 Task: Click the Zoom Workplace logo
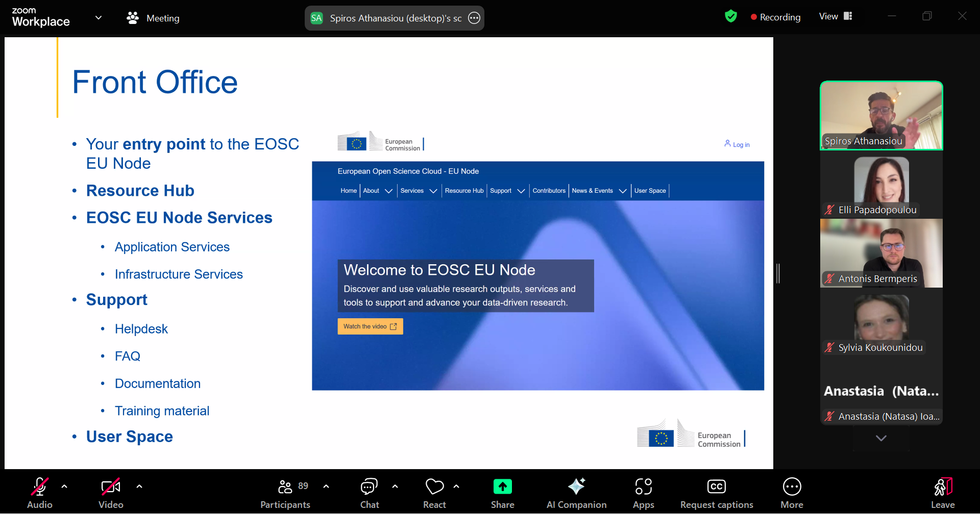tap(41, 17)
